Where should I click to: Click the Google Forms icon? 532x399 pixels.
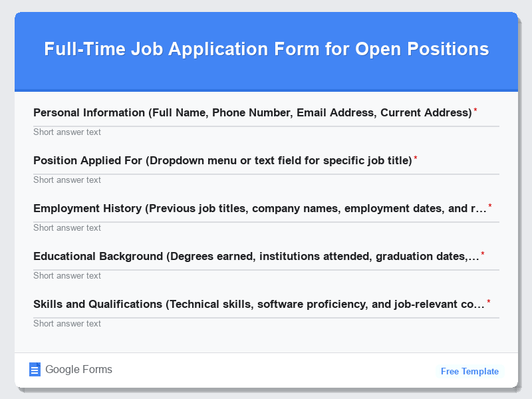35,369
